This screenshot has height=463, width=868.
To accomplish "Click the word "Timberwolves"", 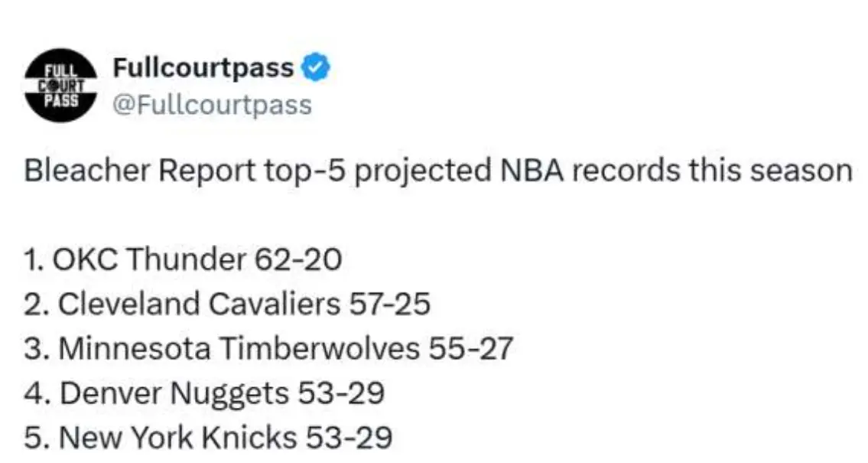I will (x=319, y=350).
